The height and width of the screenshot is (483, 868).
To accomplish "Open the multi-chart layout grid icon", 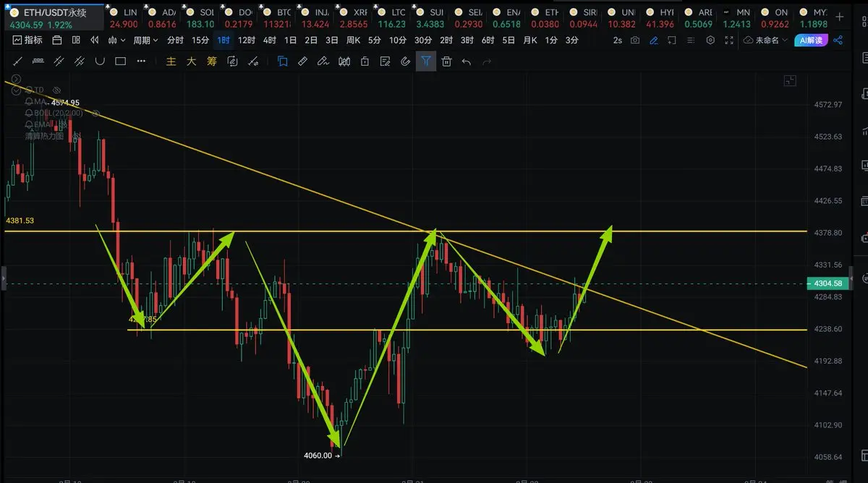I will (75, 40).
